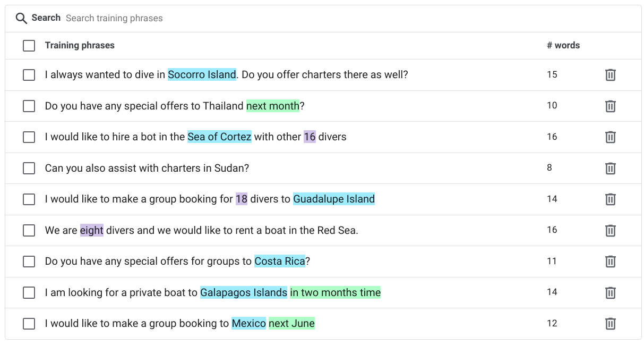Delete the Costa Rica offers phrase
Image resolution: width=644 pixels, height=345 pixels.
[610, 262]
